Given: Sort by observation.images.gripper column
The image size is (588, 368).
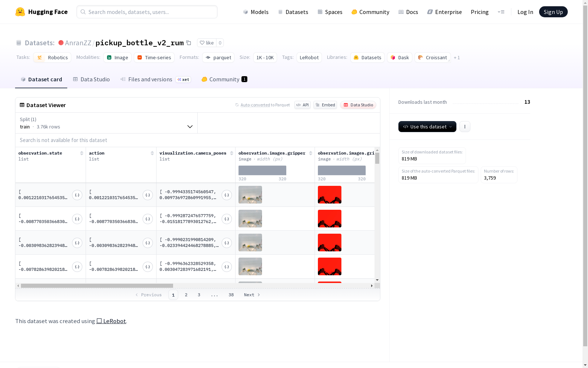Looking at the screenshot, I should point(311,153).
